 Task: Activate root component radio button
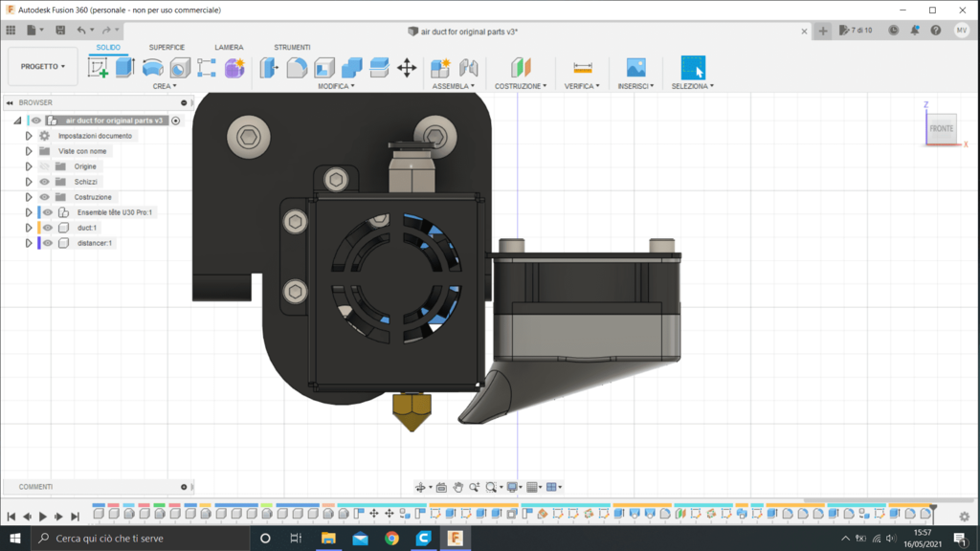[x=176, y=121]
